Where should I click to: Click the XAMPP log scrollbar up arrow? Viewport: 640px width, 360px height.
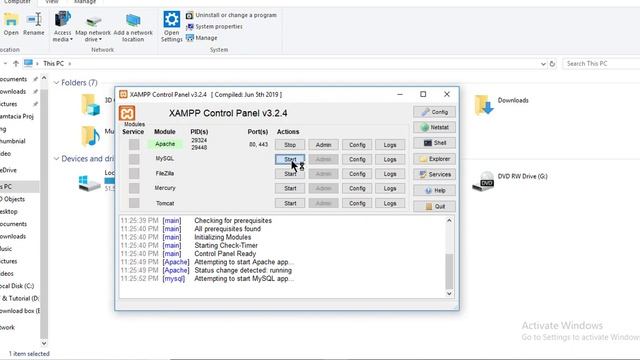click(449, 220)
